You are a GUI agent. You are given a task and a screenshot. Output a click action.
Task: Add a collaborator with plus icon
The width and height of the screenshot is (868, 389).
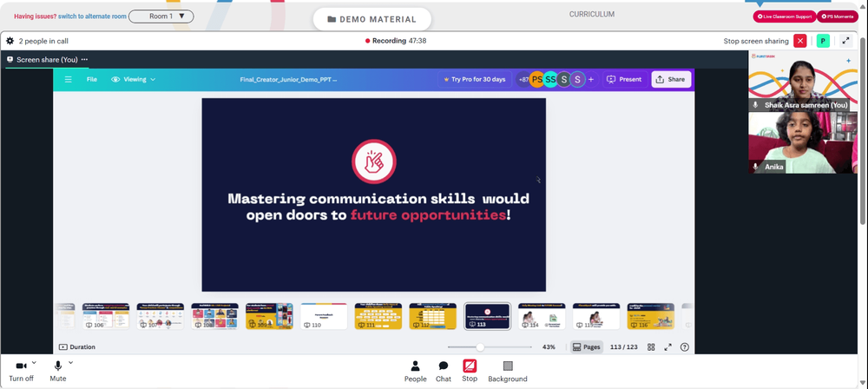pos(590,79)
